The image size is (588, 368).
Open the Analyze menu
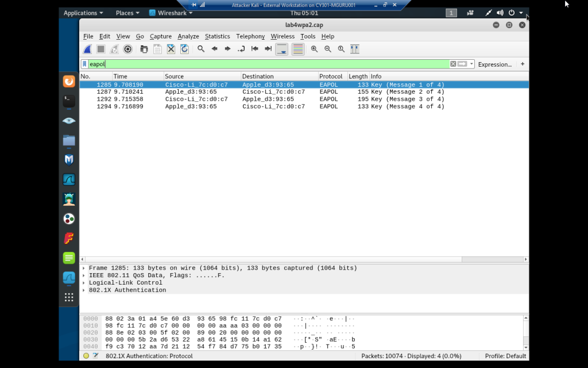[x=188, y=36]
